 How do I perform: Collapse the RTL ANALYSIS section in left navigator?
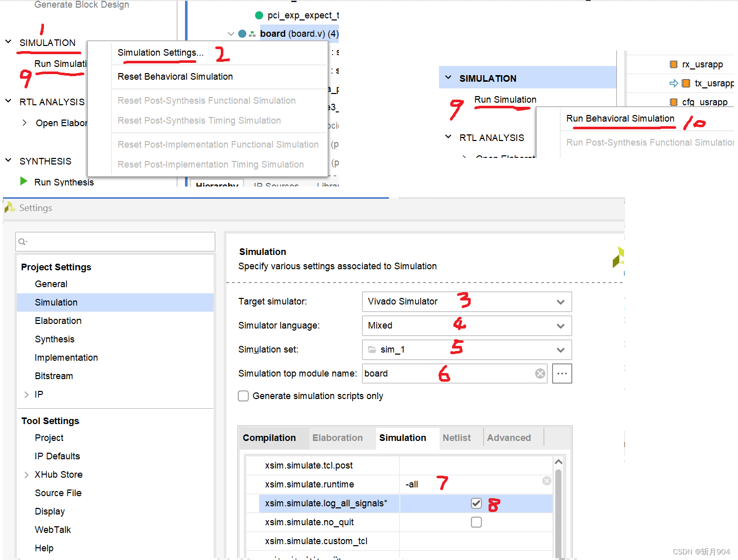pyautogui.click(x=8, y=101)
